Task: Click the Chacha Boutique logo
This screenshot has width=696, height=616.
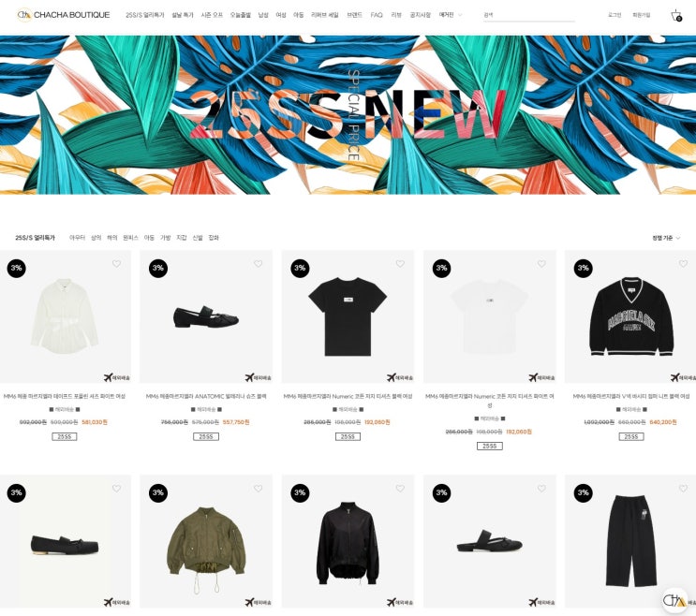Action: click(64, 15)
